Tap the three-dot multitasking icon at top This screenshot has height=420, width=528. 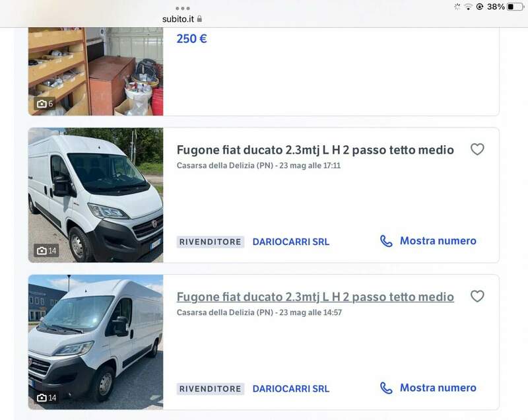[x=183, y=8]
